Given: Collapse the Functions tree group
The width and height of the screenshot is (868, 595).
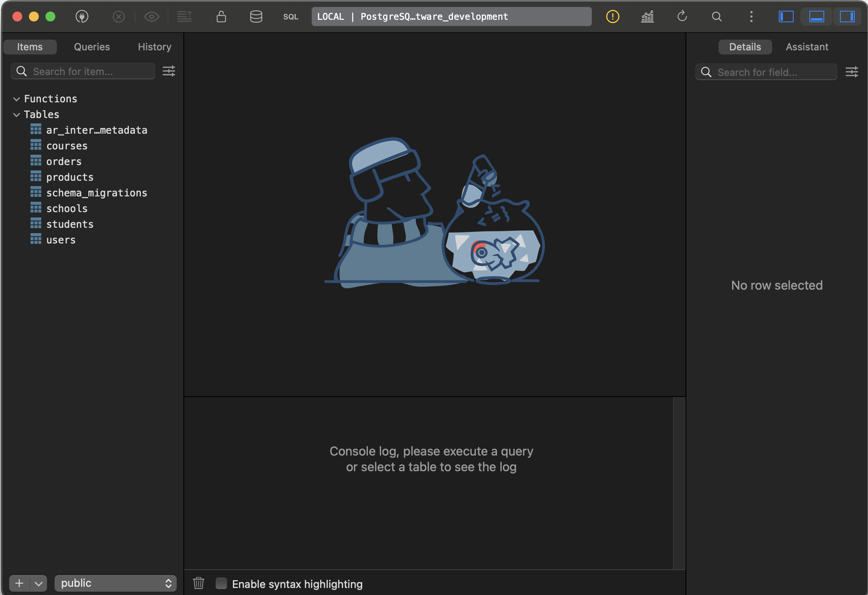Looking at the screenshot, I should tap(17, 99).
